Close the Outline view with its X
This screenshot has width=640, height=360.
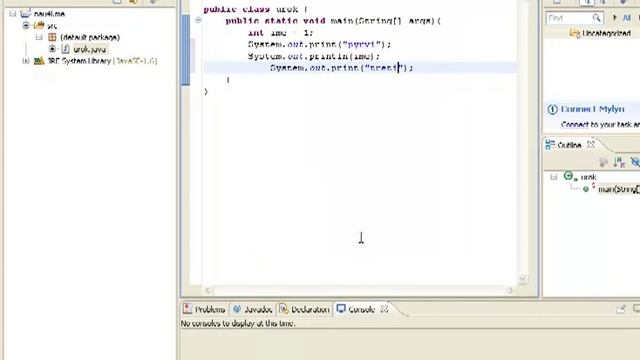pyautogui.click(x=591, y=144)
